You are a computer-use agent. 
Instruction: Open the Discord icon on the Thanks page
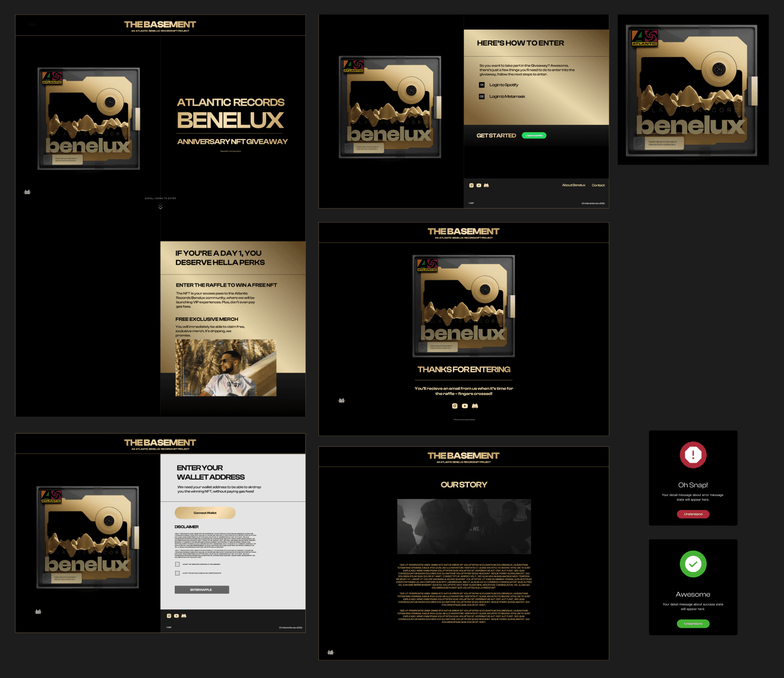click(x=475, y=406)
